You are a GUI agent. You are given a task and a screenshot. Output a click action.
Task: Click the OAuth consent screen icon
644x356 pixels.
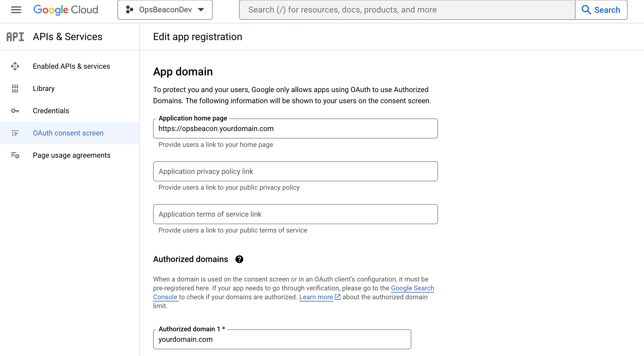click(x=15, y=133)
